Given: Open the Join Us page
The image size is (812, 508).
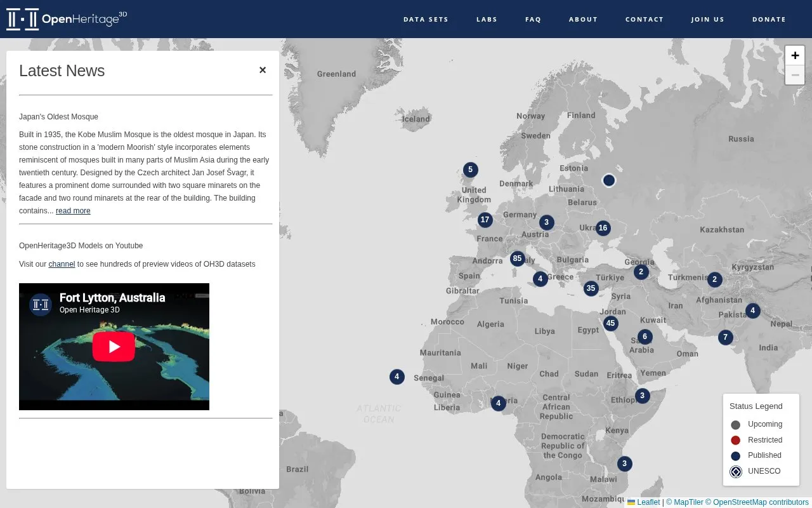Looking at the screenshot, I should [707, 19].
